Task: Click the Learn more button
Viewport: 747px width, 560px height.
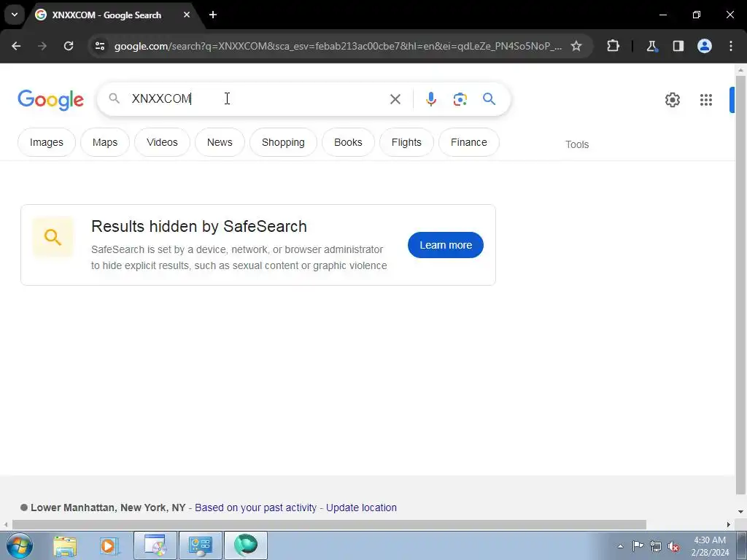Action: coord(446,245)
